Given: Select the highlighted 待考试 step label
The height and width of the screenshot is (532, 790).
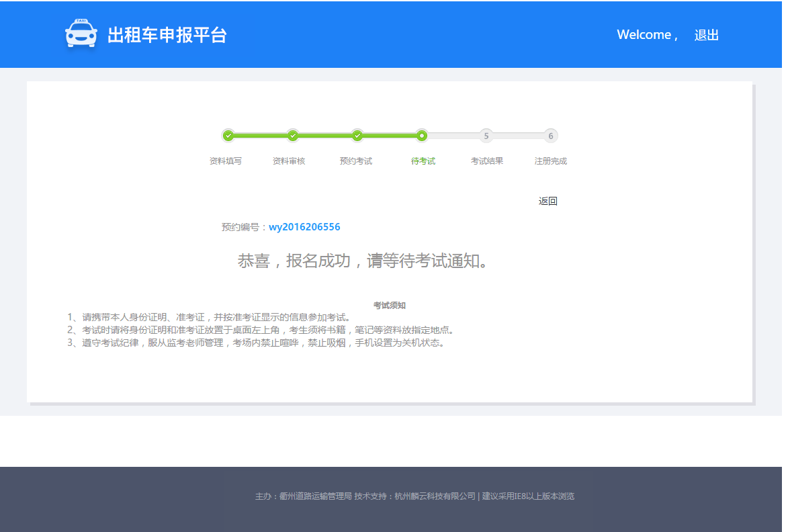Looking at the screenshot, I should tap(423, 161).
